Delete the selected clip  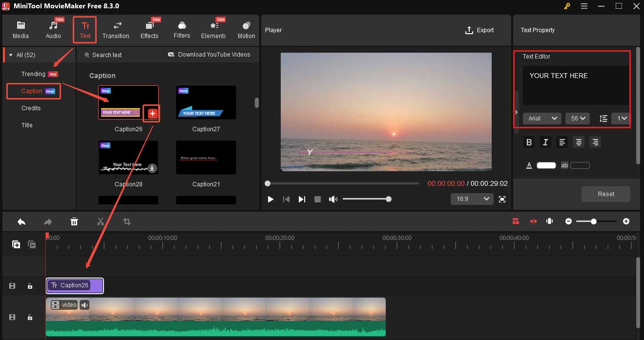(x=74, y=221)
